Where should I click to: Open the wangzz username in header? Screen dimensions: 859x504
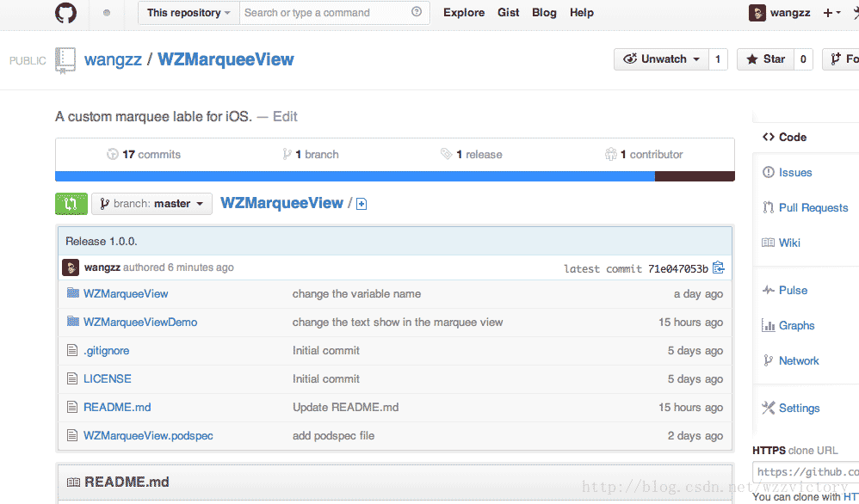[x=790, y=13]
